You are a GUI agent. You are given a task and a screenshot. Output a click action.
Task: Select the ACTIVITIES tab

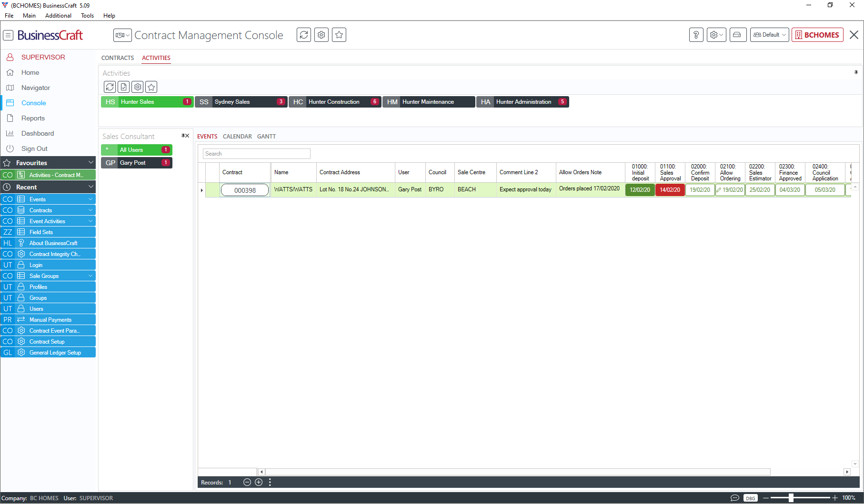pyautogui.click(x=156, y=58)
